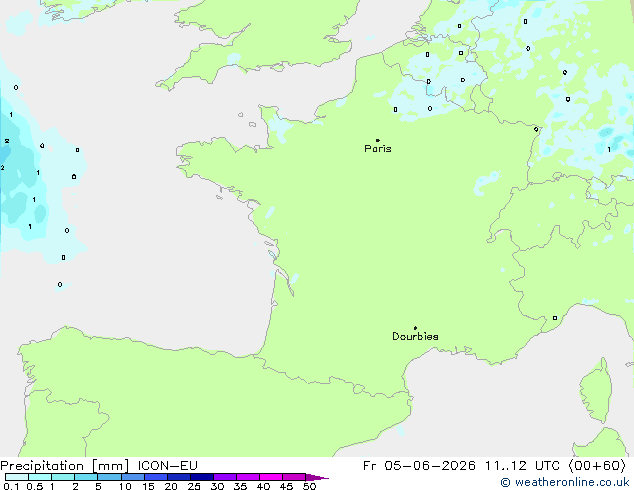Click the purple arrow end of the legend
Image resolution: width=634 pixels, height=490 pixels.
[x=317, y=477]
